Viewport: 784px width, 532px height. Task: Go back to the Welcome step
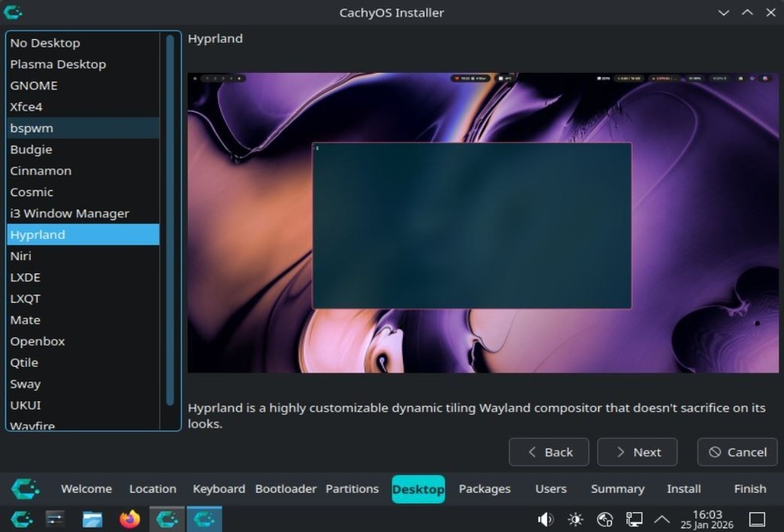[x=86, y=488]
